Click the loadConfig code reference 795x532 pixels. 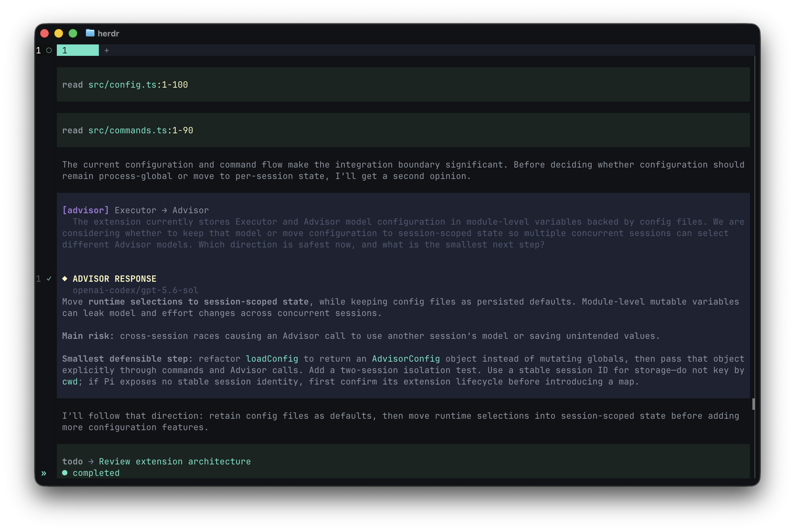[272, 359]
